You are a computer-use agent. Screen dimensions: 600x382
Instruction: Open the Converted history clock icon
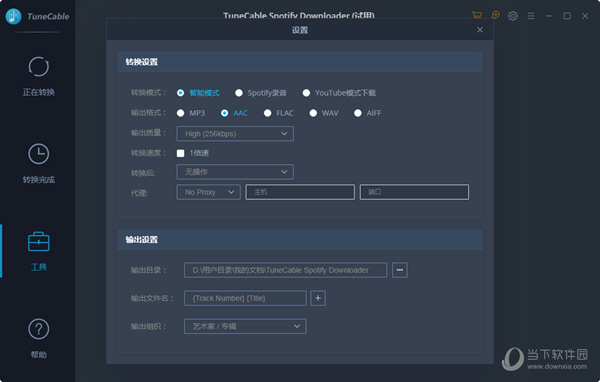point(39,154)
